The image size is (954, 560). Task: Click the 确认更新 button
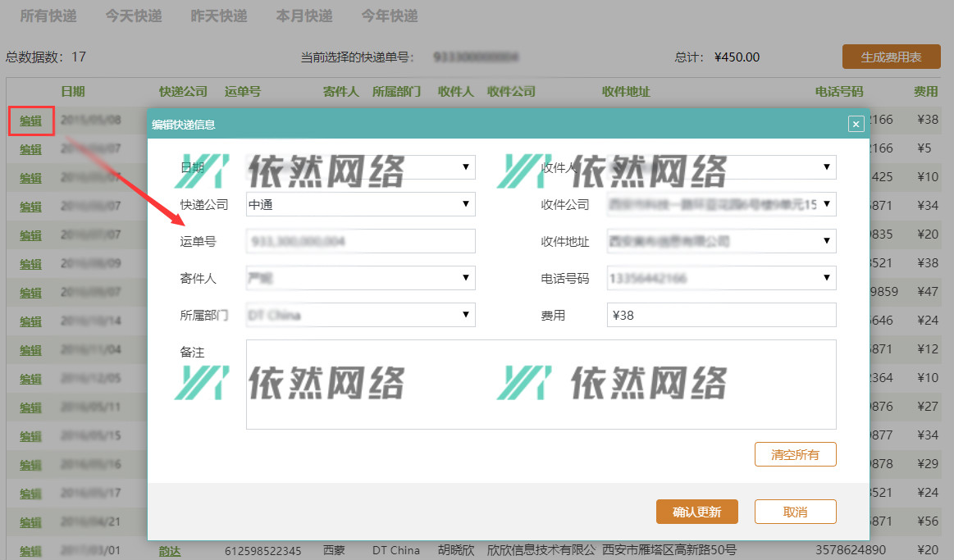click(696, 512)
